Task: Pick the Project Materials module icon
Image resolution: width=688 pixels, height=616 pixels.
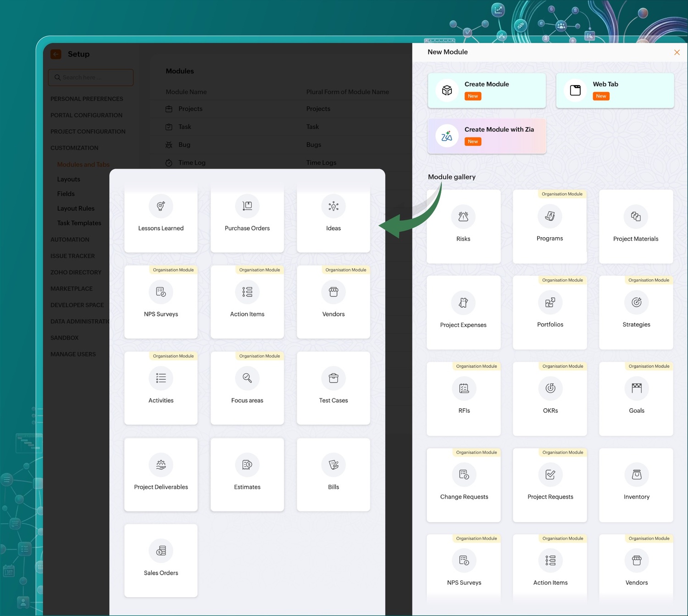Action: pos(636,217)
